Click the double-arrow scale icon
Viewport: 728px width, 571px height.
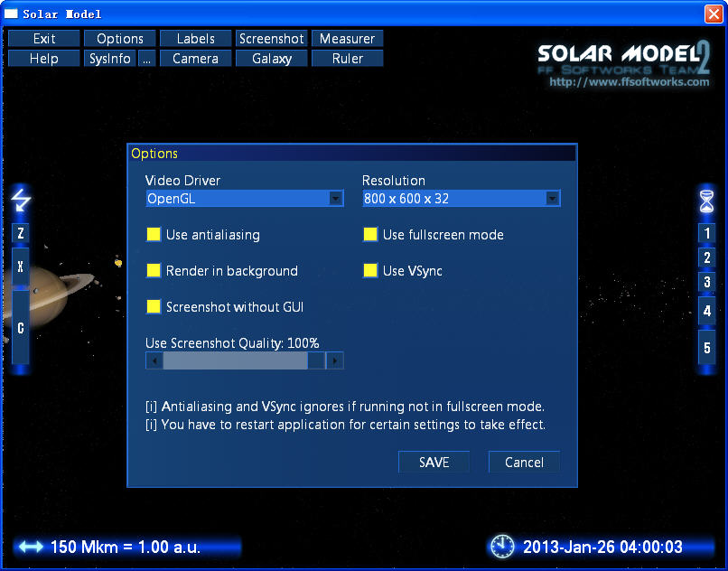[x=31, y=547]
